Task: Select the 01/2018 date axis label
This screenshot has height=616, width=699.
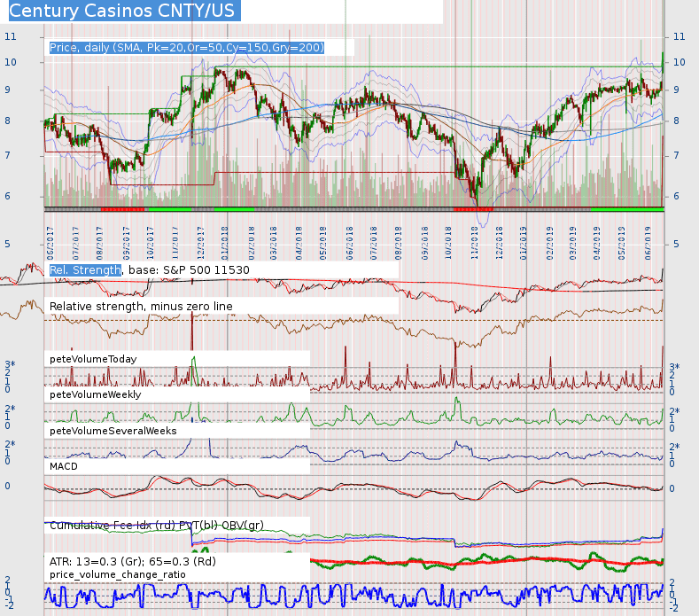Action: pyautogui.click(x=225, y=243)
